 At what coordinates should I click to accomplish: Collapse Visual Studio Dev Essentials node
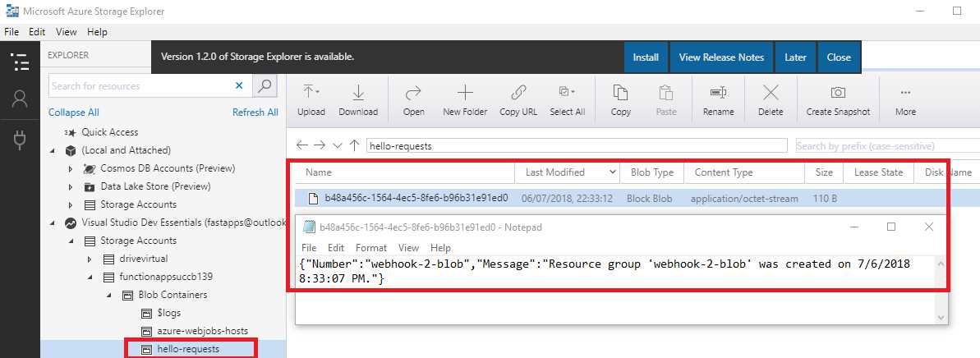point(53,223)
